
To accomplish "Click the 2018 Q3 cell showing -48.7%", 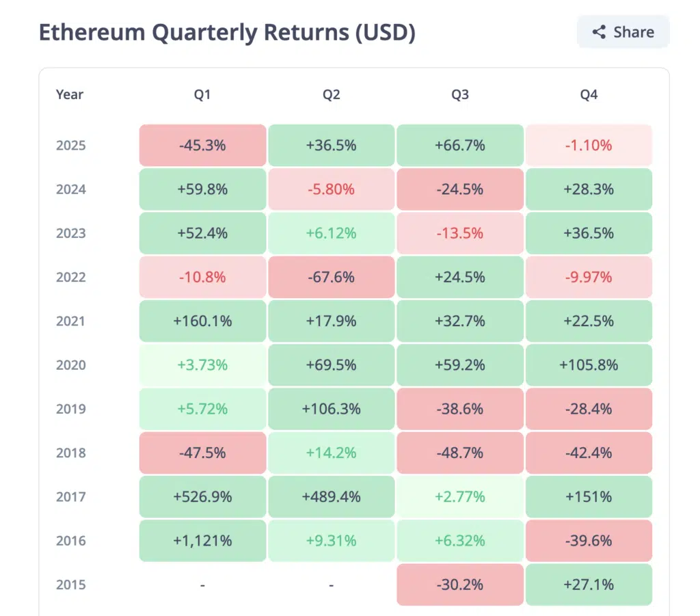I will click(x=460, y=453).
